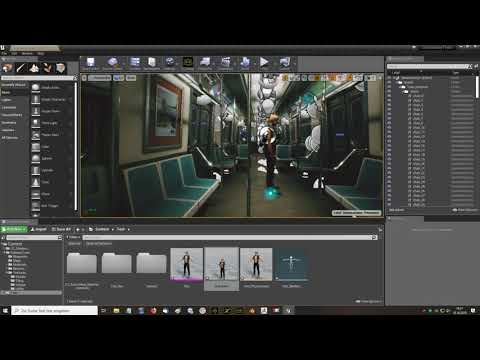Open the viewport Show menu
Image resolution: width=480 pixels, height=360 pixels.
point(131,78)
